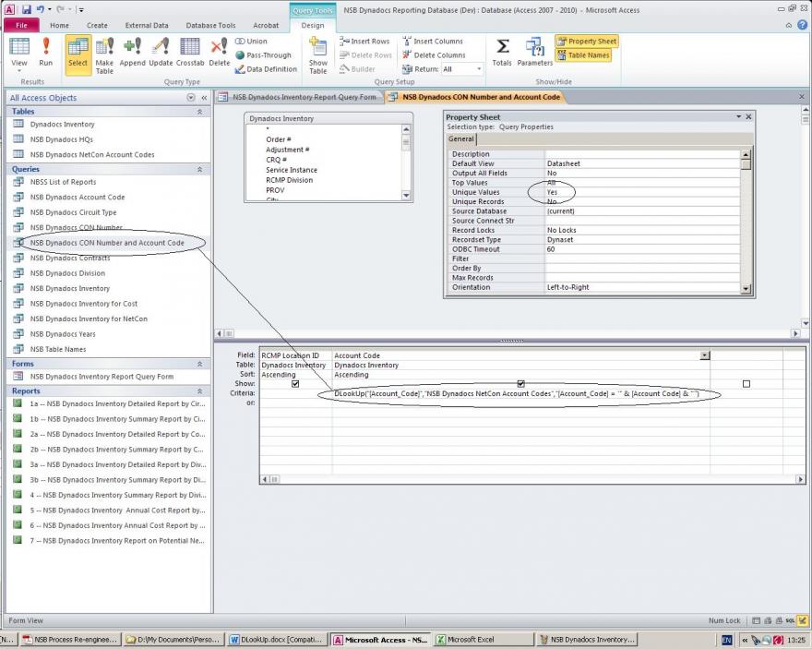Collapse the Queries group

[x=200, y=169]
